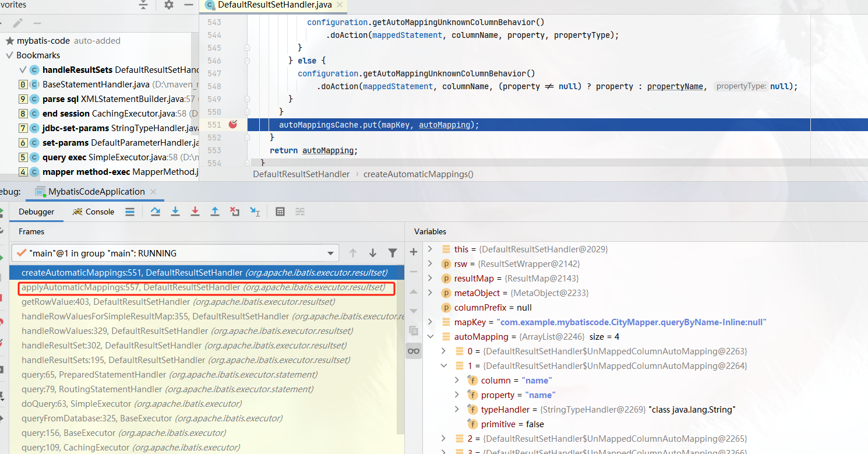
Task: Click the duplicate watch icon in Variables
Action: [414, 330]
